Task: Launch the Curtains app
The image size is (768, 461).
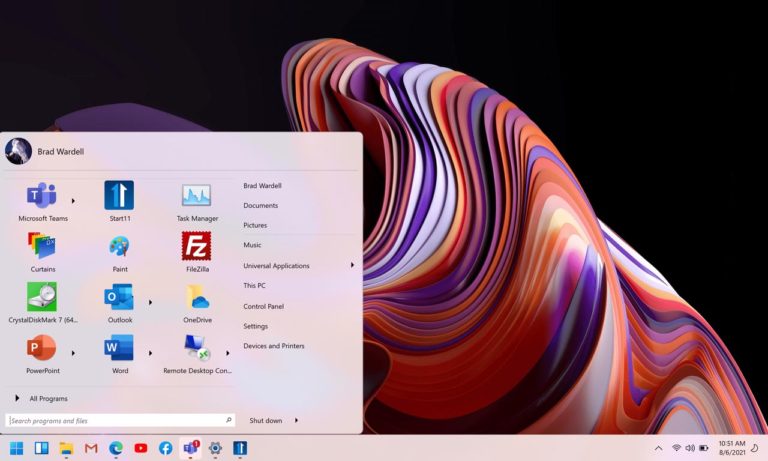Action: [x=42, y=246]
